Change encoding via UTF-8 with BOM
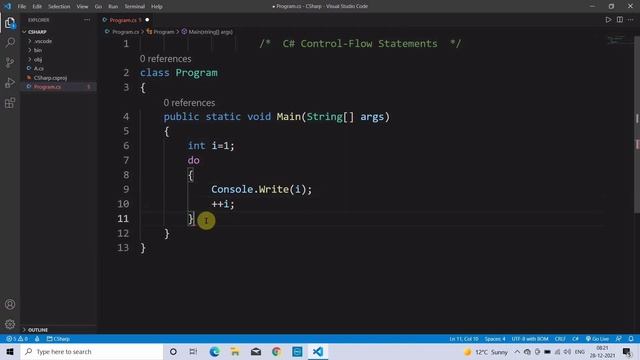Image resolution: width=640 pixels, height=360 pixels. (x=530, y=339)
